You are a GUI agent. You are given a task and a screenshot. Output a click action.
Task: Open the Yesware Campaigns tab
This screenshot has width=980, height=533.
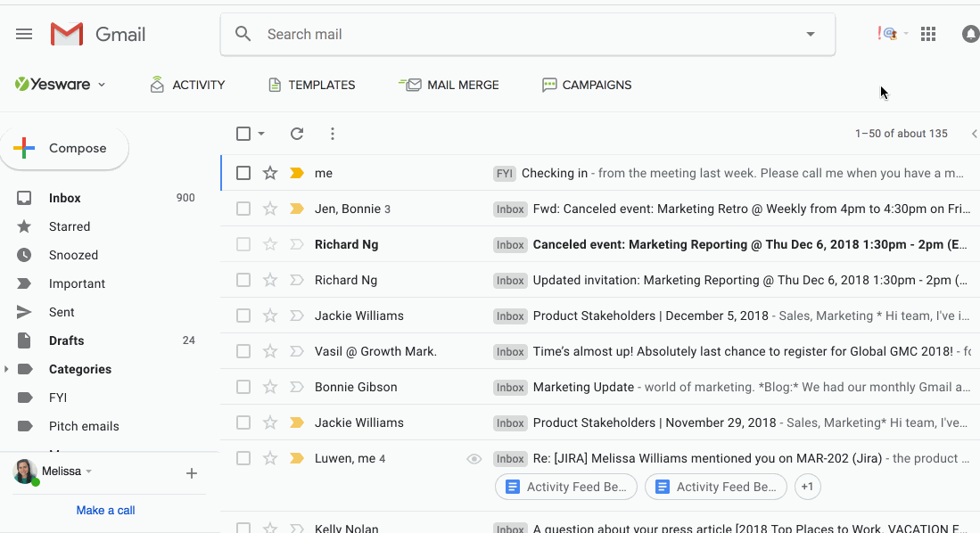tap(587, 85)
